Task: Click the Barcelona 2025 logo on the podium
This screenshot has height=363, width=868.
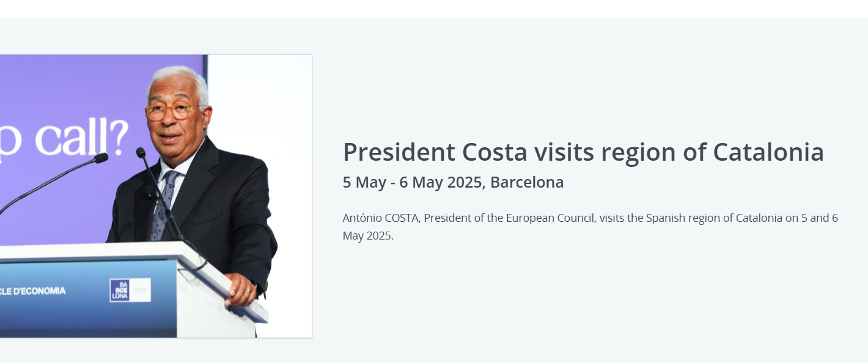Action: click(130, 290)
